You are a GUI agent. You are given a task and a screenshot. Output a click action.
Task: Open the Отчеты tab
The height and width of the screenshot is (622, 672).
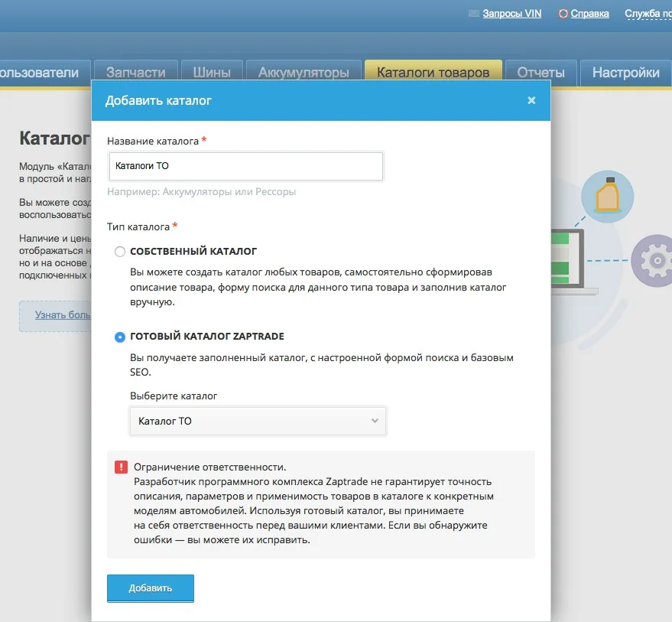click(541, 73)
